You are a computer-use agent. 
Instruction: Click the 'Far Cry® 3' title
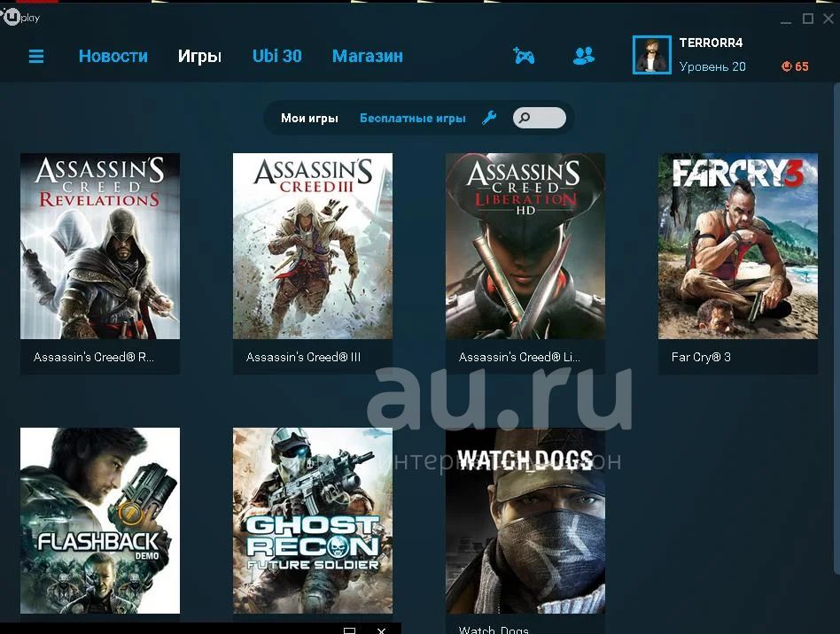click(x=701, y=357)
